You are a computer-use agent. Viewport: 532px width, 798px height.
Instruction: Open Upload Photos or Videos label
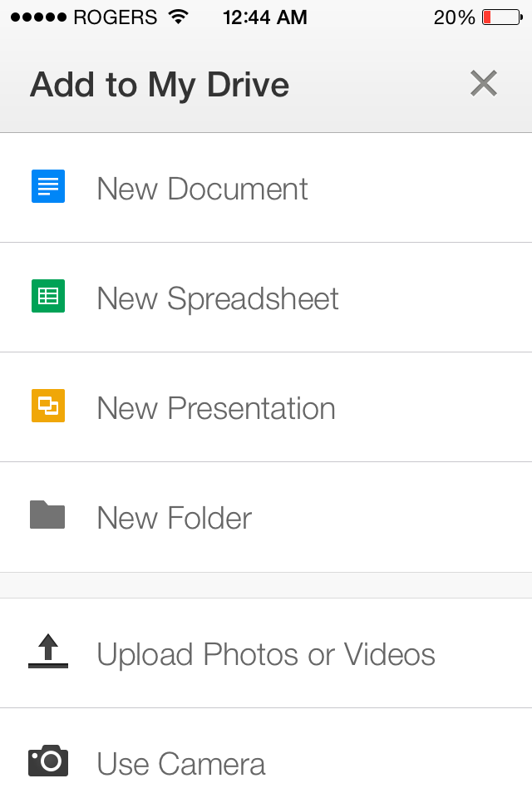pyautogui.click(x=266, y=654)
